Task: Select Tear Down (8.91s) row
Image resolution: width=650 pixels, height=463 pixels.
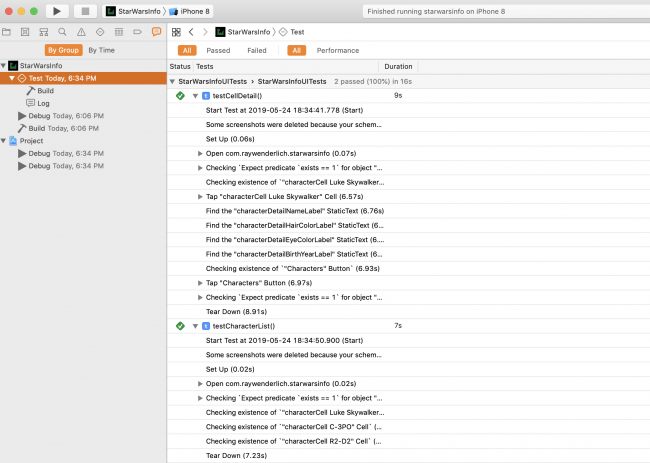Action: [408, 312]
